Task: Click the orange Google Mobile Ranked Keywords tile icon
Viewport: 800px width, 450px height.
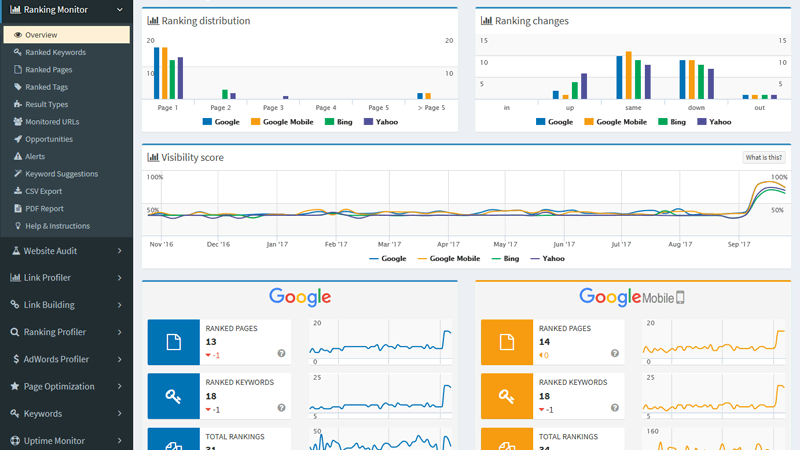Action: pos(507,396)
